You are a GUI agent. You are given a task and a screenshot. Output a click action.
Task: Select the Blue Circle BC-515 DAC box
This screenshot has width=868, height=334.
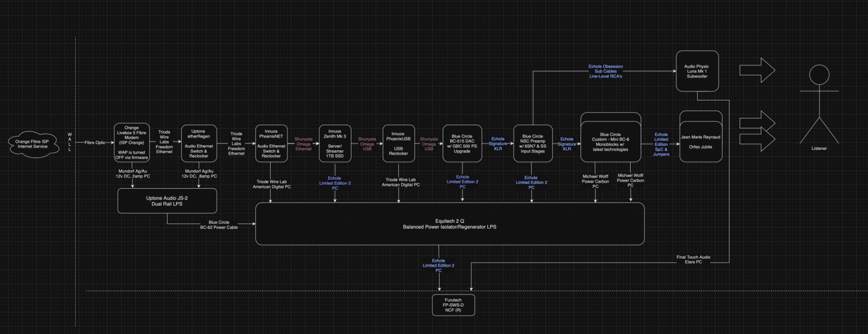tap(462, 144)
